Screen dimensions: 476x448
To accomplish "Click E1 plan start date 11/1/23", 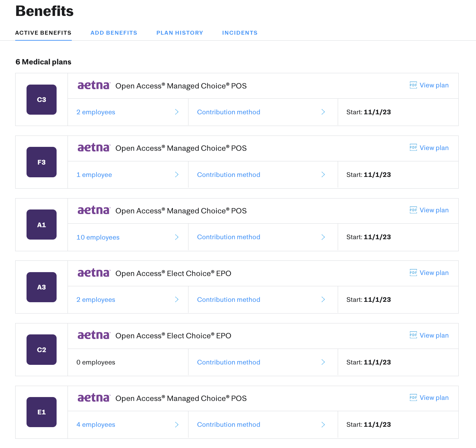I will pyautogui.click(x=377, y=425).
